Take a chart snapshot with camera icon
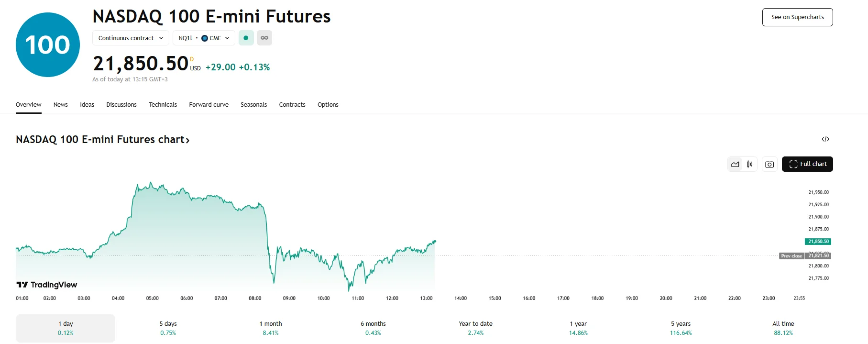Viewport: 868px width, 344px height. (x=769, y=164)
